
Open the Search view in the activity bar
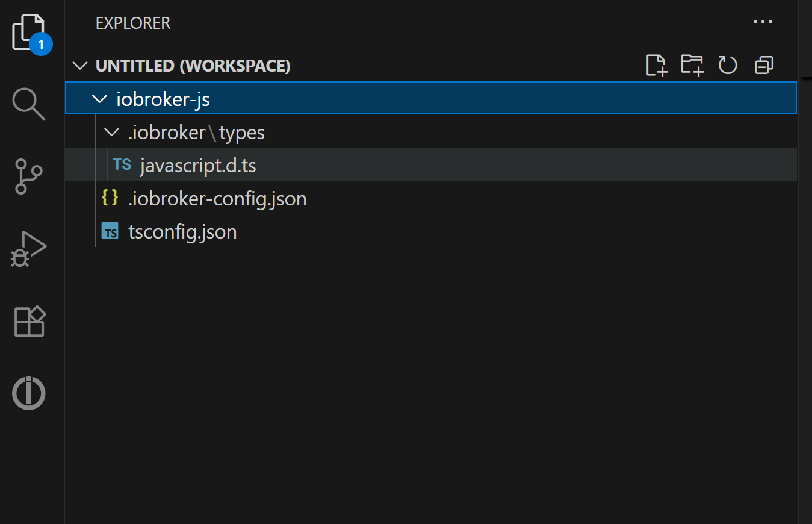pos(28,104)
